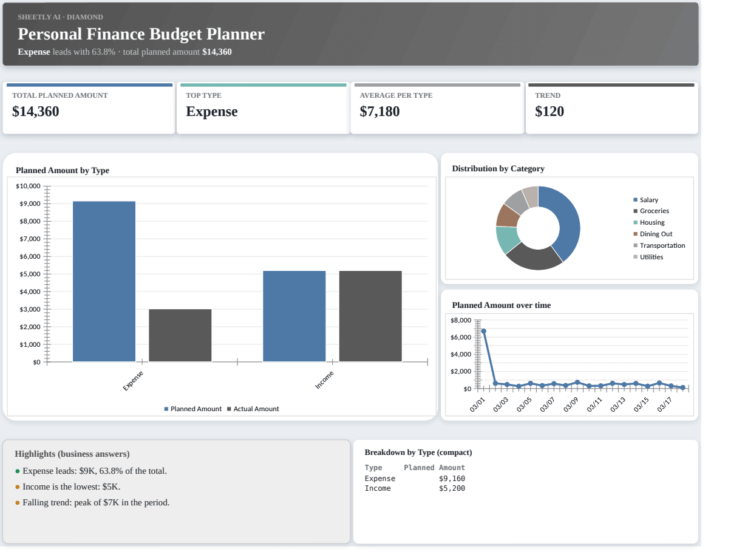
Task: Click the Groceries slice of the donut chart
Action: click(x=536, y=258)
